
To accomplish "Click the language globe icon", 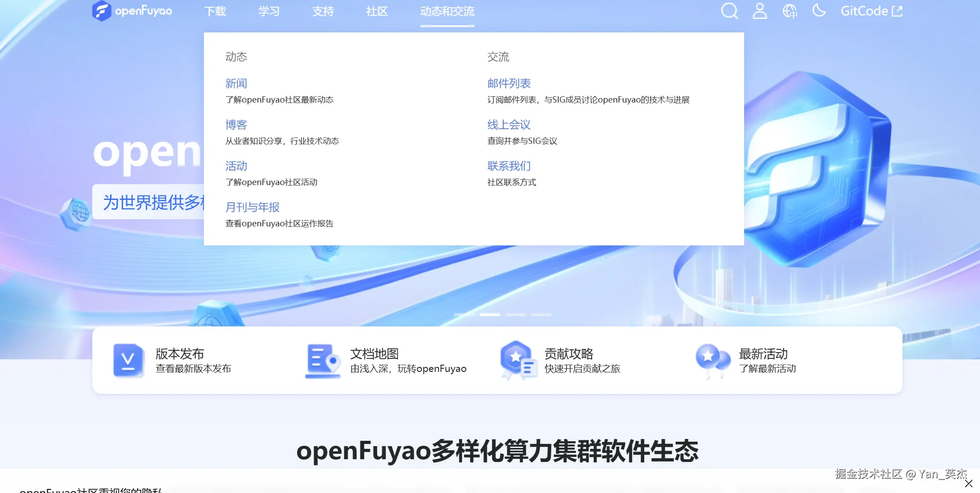I will (x=790, y=11).
